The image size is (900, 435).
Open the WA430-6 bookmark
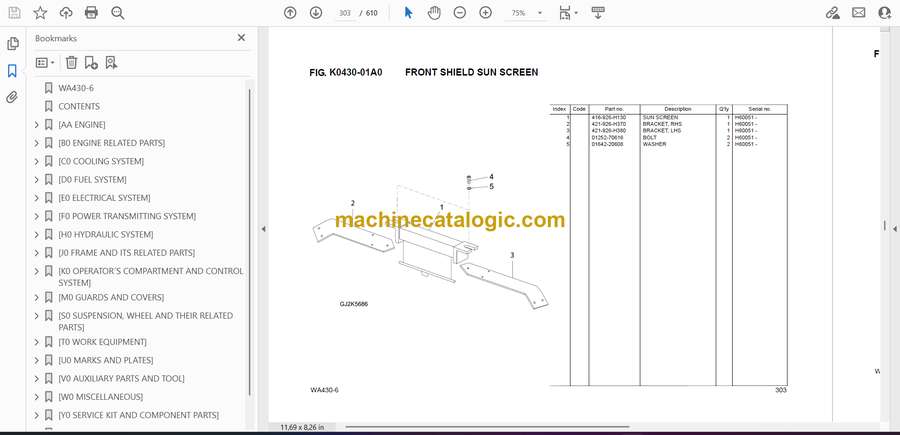[76, 88]
